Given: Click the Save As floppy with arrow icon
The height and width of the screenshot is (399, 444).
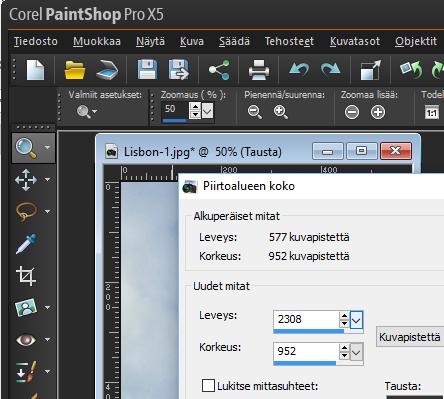Looking at the screenshot, I should [179, 70].
